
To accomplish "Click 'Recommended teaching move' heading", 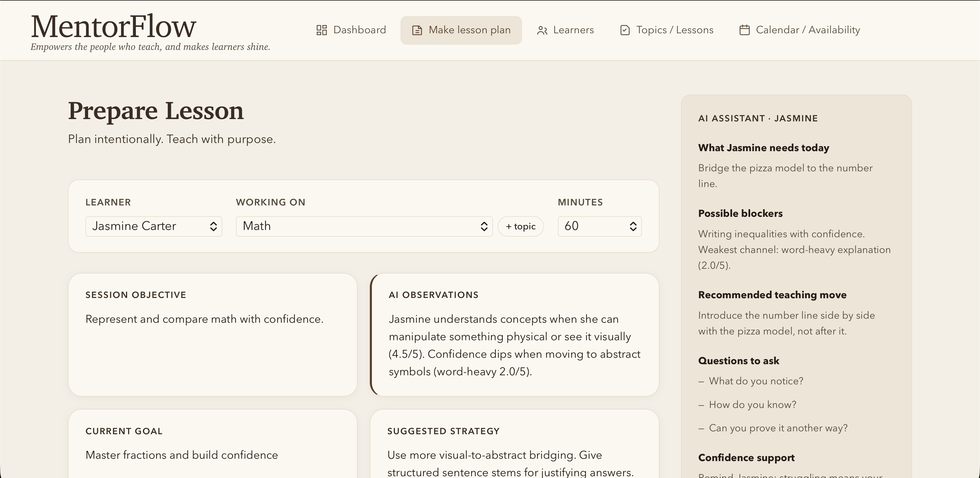I will [772, 295].
